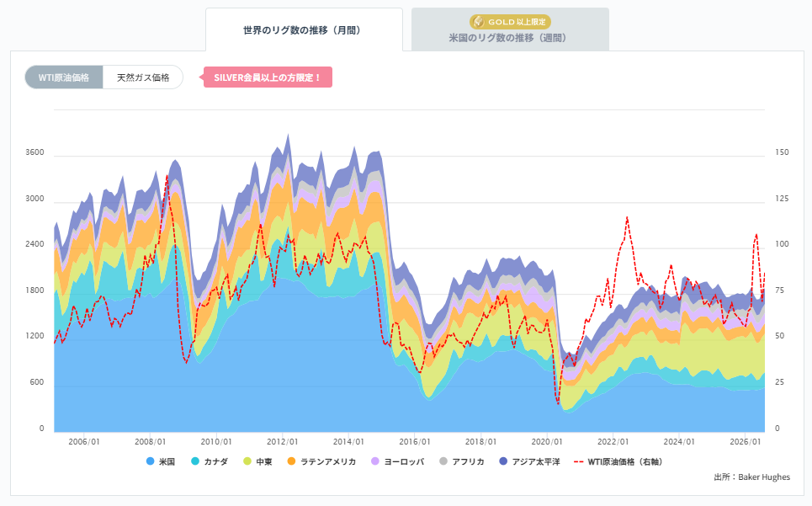
Task: Click the 2012/01 x-axis label
Action: click(282, 442)
